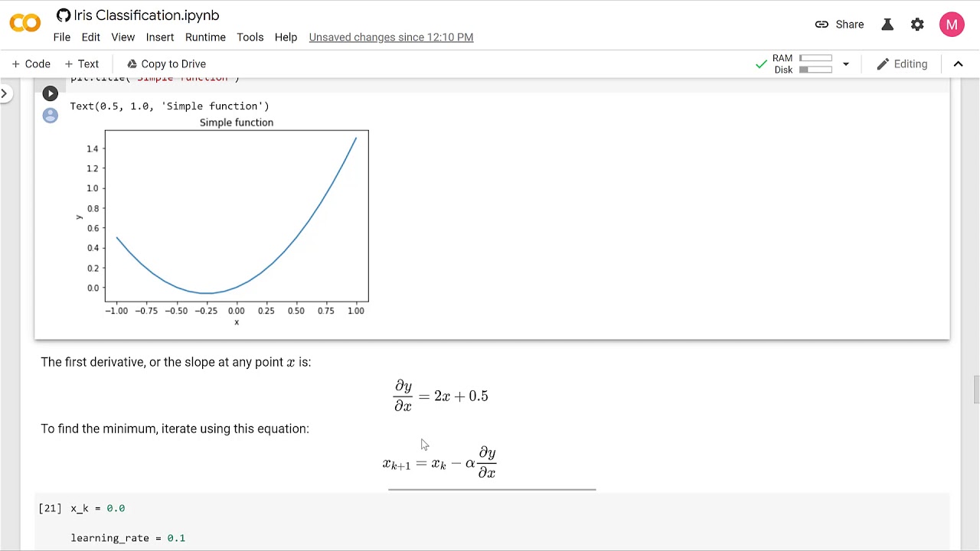
Task: Expand the left sidebar panel arrow
Action: point(5,94)
